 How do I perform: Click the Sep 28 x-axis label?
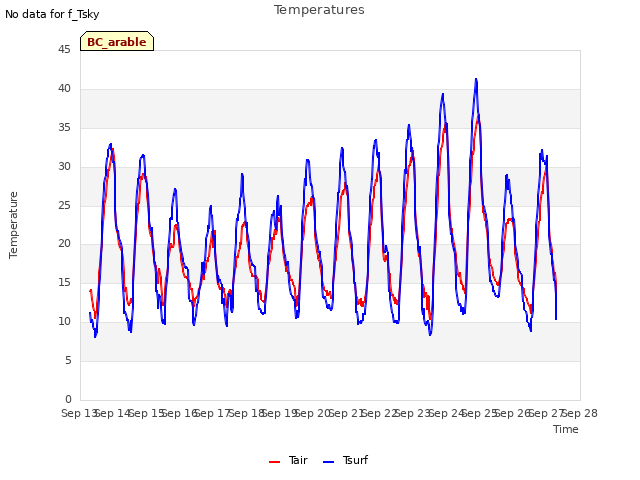pyautogui.click(x=580, y=413)
